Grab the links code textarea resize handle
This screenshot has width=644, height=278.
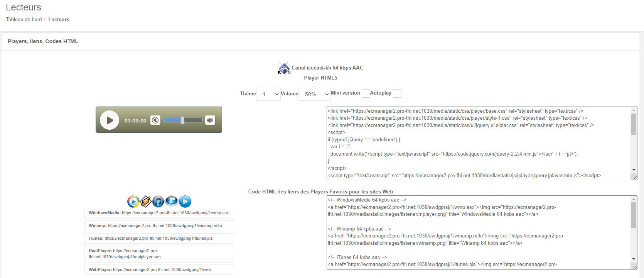[x=634, y=266]
